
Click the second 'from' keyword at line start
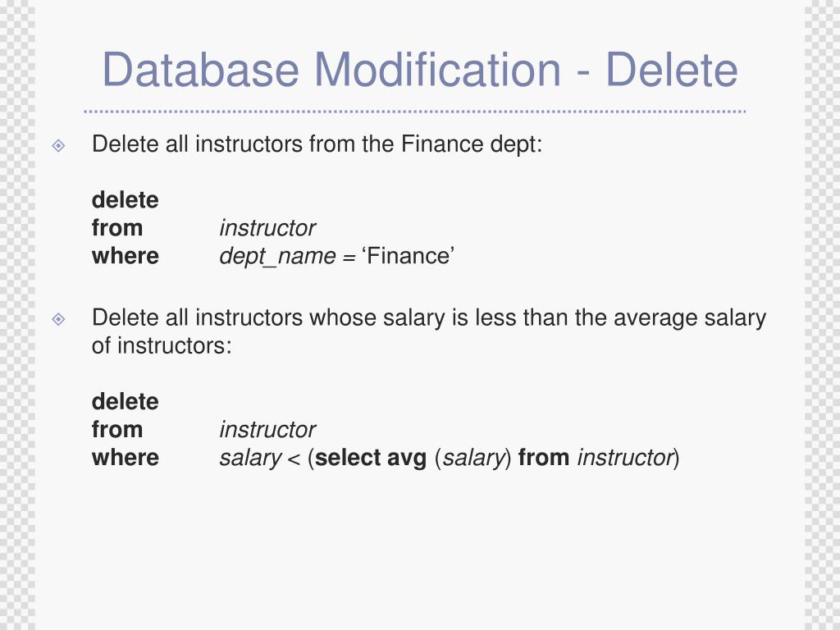click(x=117, y=430)
